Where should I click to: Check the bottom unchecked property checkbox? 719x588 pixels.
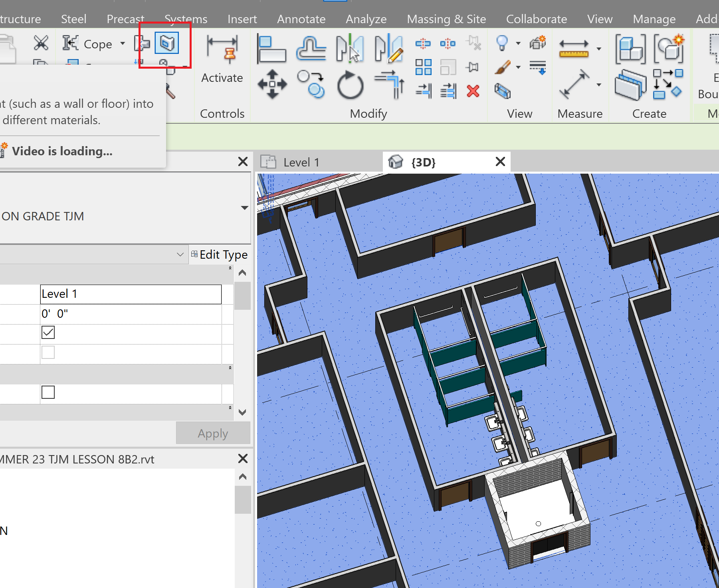[x=48, y=392]
